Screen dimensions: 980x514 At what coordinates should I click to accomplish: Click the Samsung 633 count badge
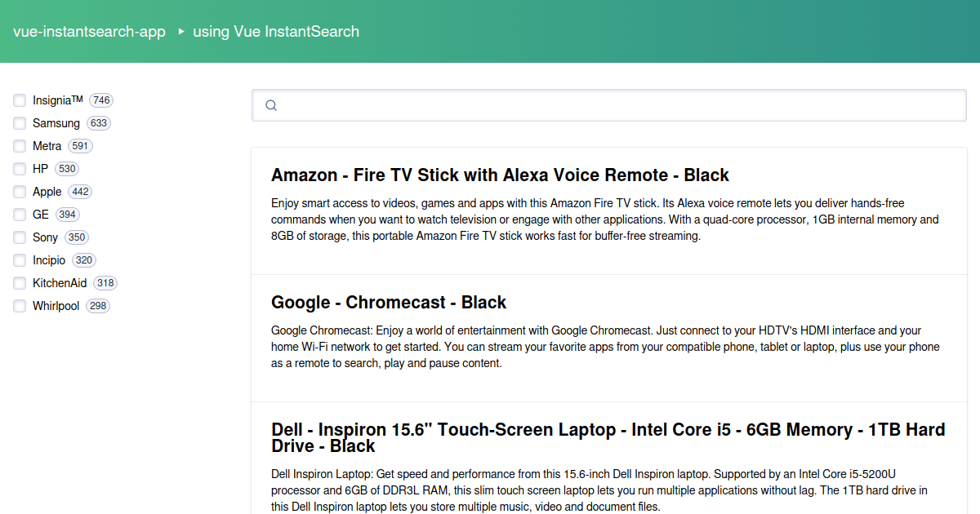coord(99,123)
